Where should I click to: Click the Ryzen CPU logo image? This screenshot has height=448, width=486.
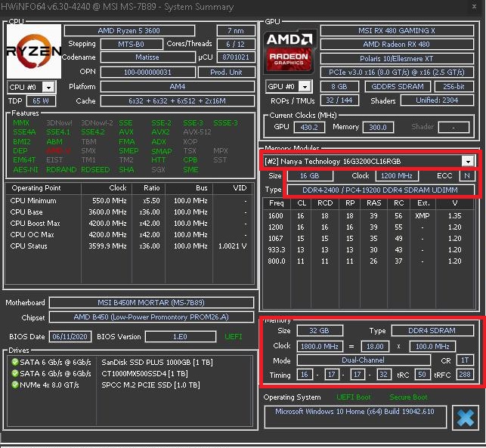[34, 51]
